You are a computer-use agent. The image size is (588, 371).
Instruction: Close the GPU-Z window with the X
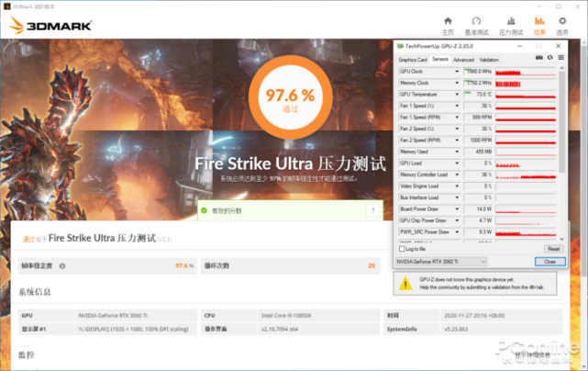point(558,46)
